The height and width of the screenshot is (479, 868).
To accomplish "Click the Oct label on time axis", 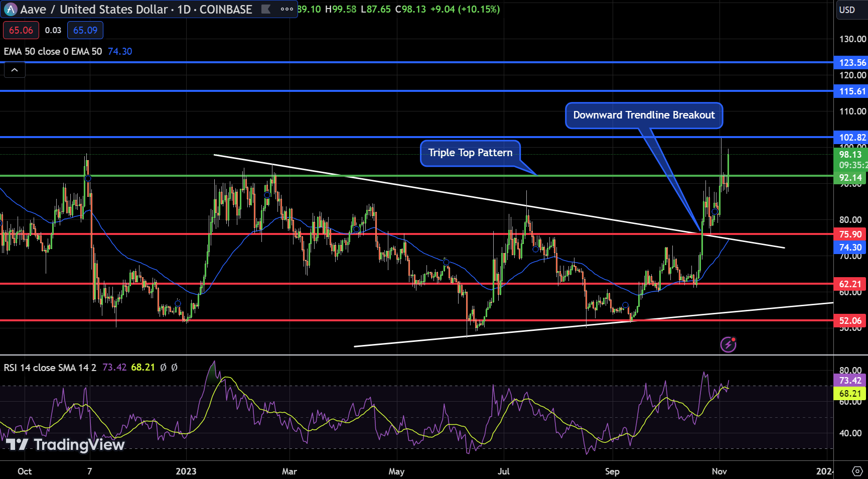I will (25, 471).
